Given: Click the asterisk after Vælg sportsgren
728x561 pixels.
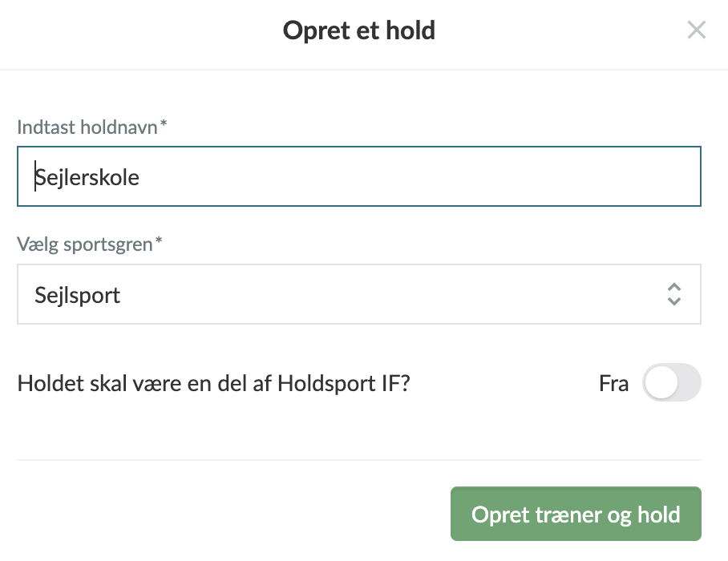Looking at the screenshot, I should click(x=158, y=243).
